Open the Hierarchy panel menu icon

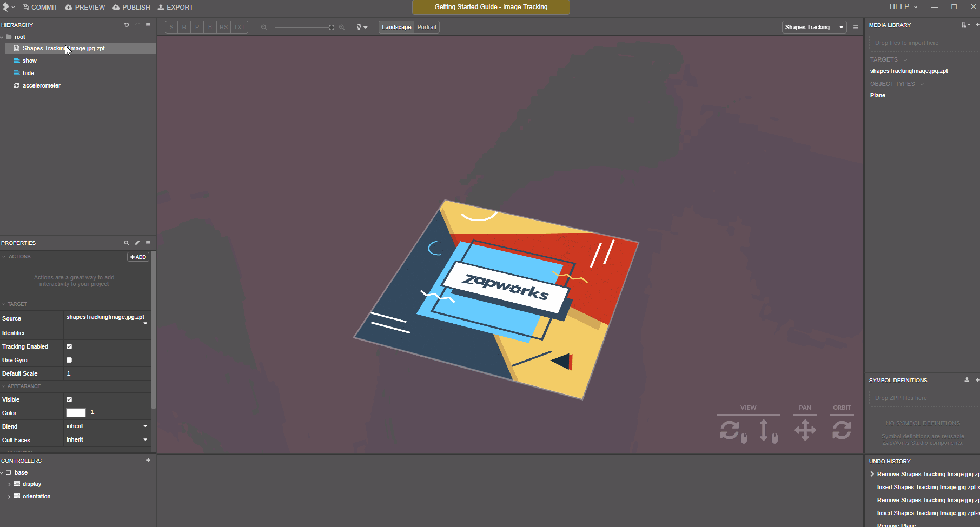click(148, 25)
